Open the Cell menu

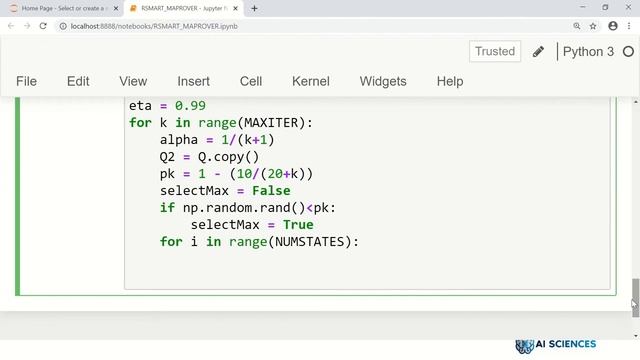(251, 81)
